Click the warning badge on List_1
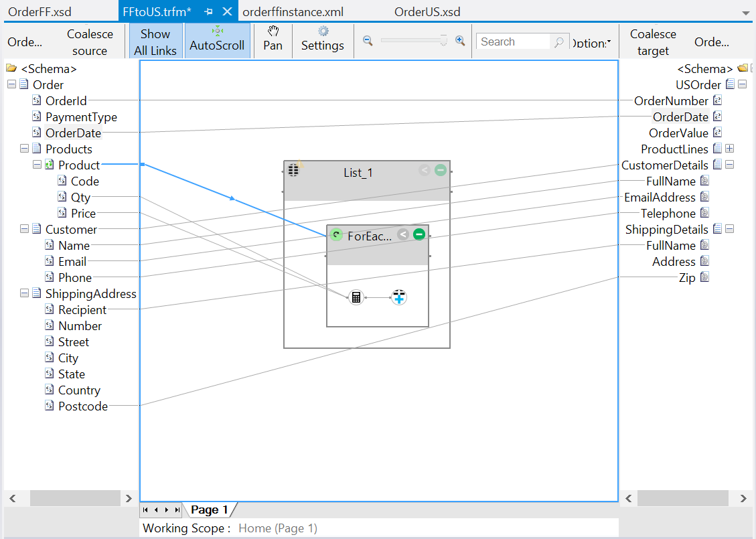This screenshot has width=756, height=539. point(301,163)
